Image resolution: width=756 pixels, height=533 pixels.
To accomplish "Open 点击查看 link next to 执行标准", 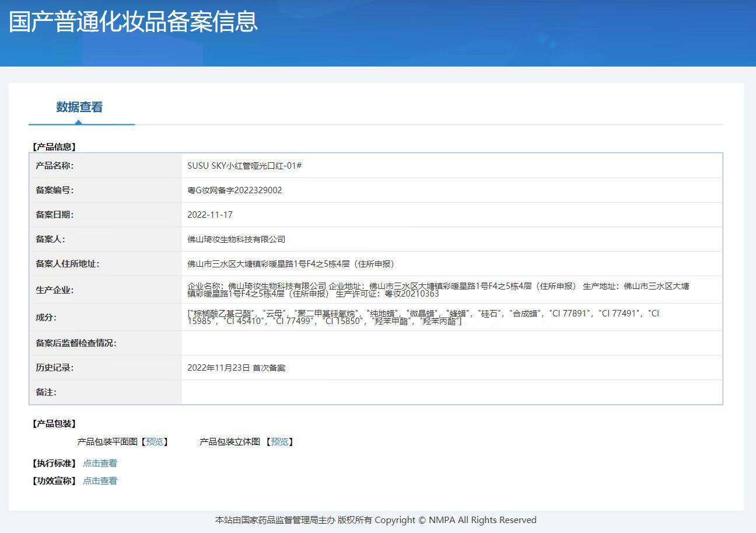I will tap(100, 464).
